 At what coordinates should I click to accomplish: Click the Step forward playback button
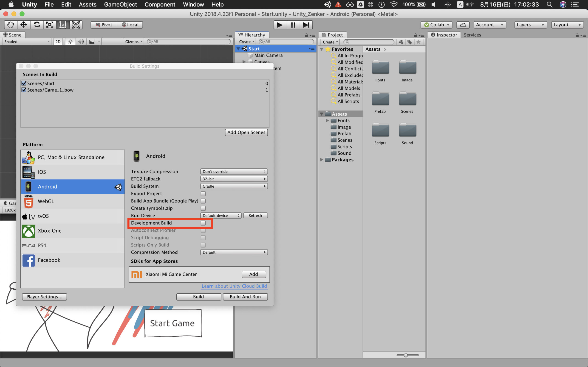pyautogui.click(x=306, y=25)
